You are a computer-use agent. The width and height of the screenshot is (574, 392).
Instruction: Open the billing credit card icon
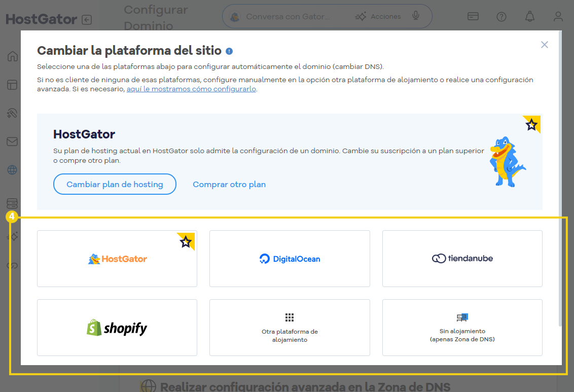[x=473, y=16]
